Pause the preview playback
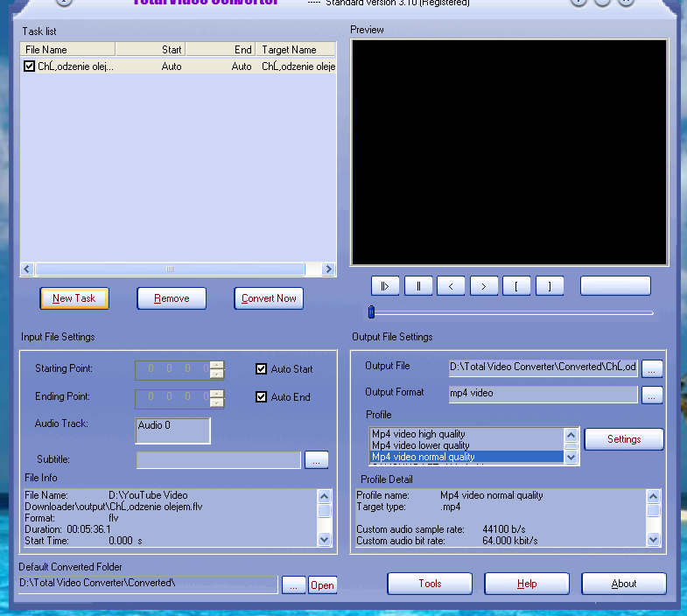The image size is (687, 616). click(x=418, y=286)
